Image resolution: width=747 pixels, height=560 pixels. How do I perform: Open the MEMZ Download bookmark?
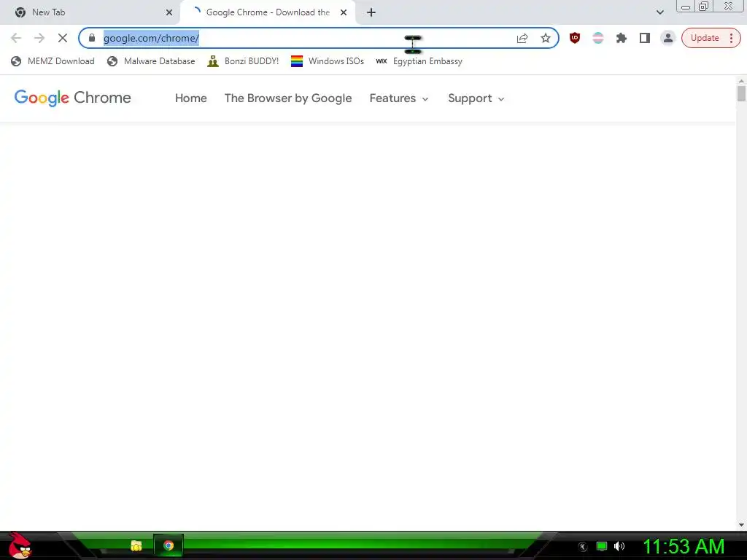[53, 61]
